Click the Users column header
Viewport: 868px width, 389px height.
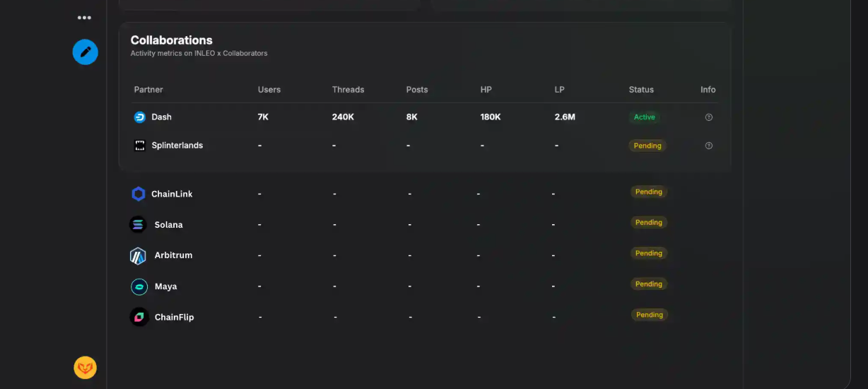[x=269, y=90]
